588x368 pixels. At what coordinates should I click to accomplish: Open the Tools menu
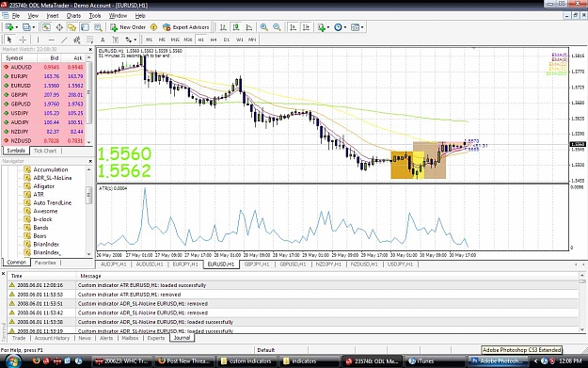95,16
